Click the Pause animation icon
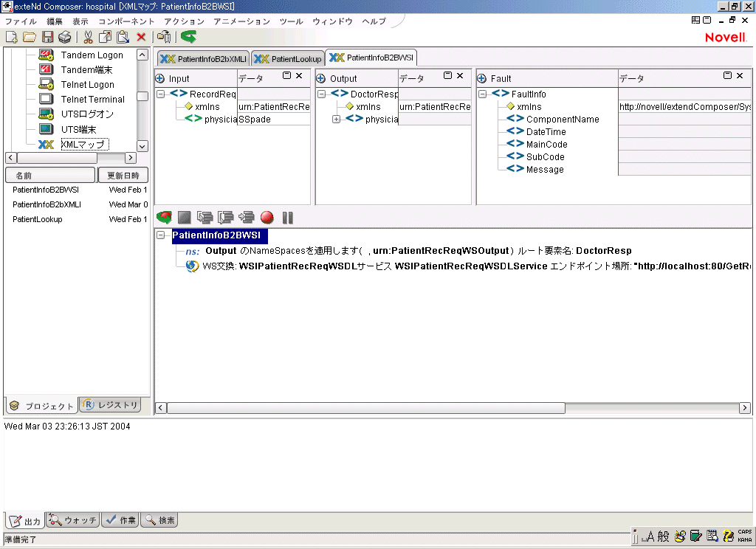Image resolution: width=756 pixels, height=549 pixels. coord(288,218)
